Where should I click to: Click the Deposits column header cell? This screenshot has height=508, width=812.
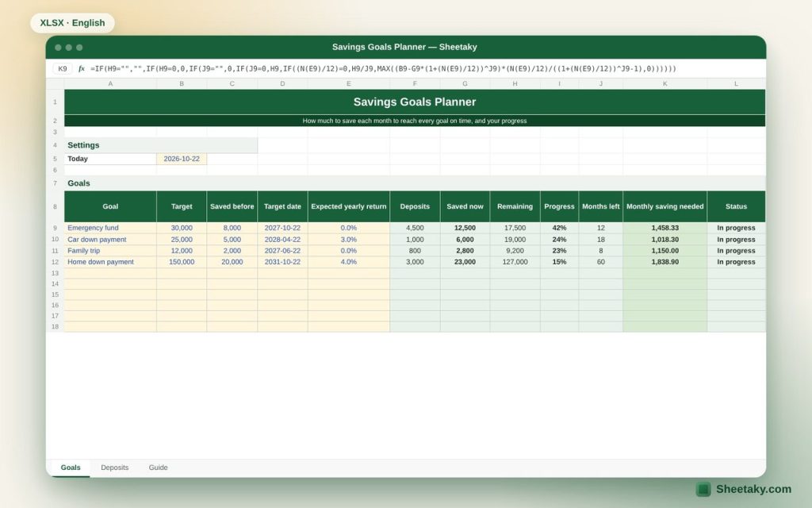coord(415,206)
